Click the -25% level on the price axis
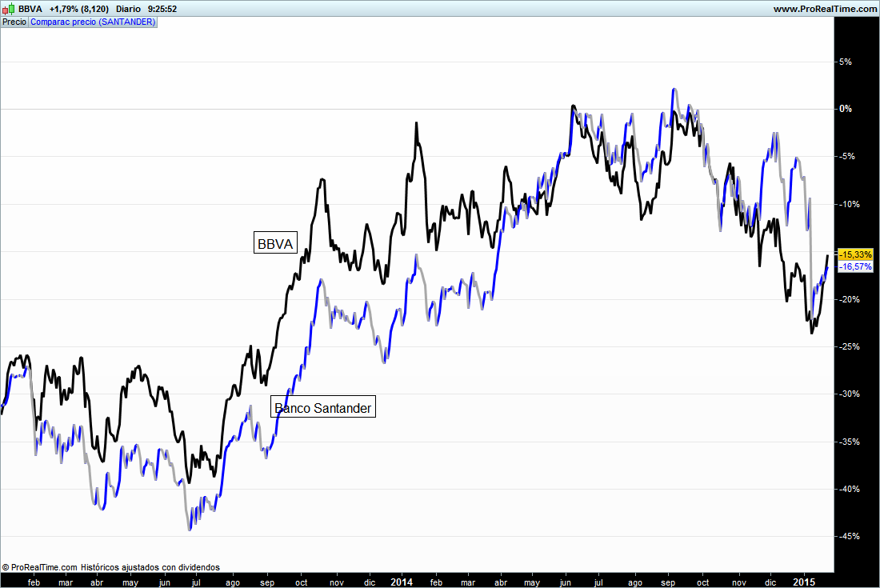Image resolution: width=880 pixels, height=588 pixels. click(x=849, y=346)
